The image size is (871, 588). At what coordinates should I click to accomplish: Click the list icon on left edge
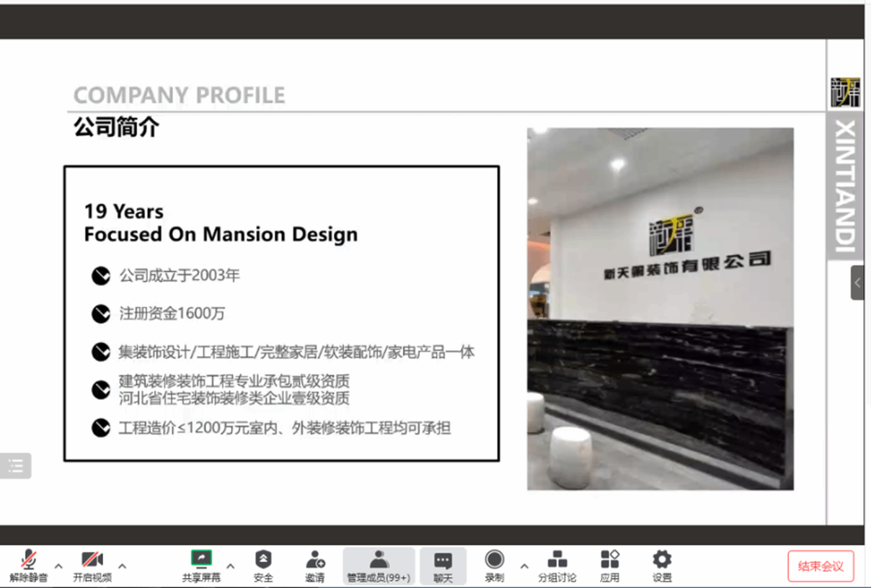16,465
